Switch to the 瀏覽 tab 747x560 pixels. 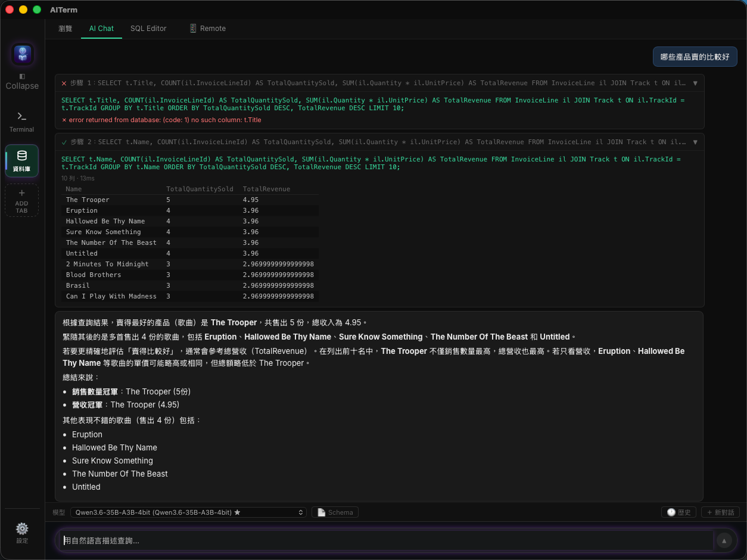pos(66,29)
